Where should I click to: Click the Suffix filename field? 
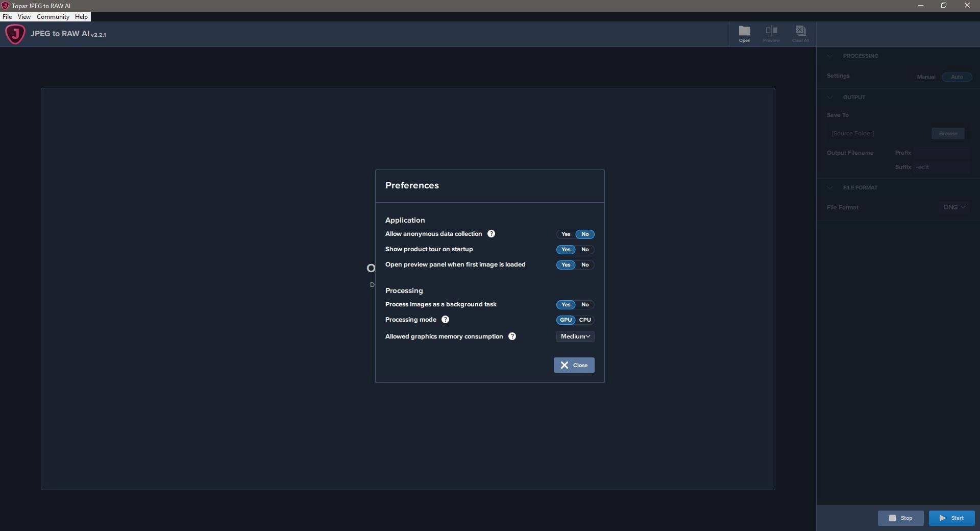942,167
